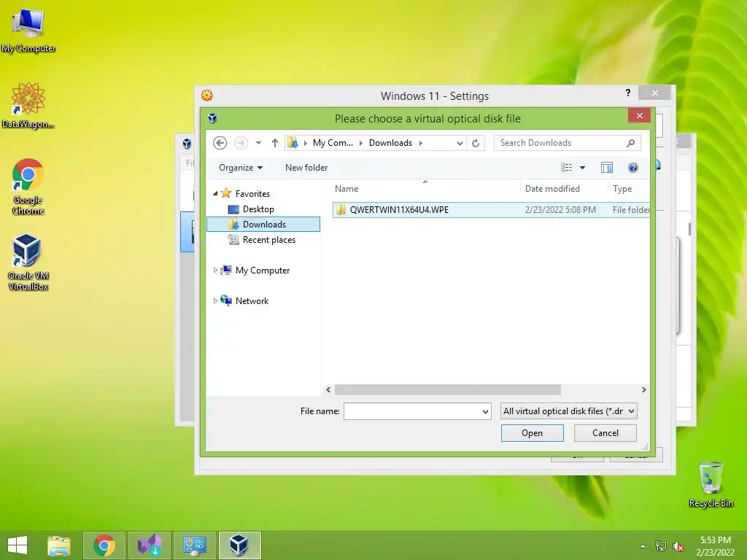Collapse the Favorites tree group
Image resolution: width=747 pixels, height=560 pixels.
pos(215,194)
